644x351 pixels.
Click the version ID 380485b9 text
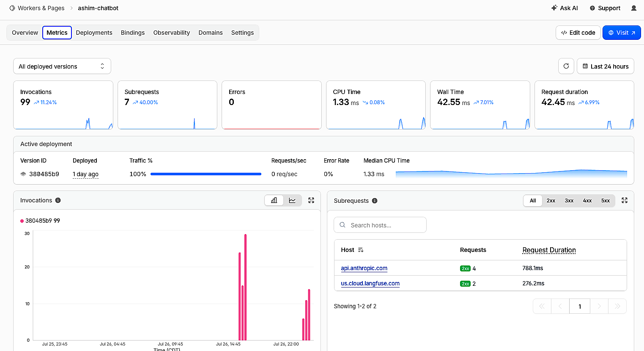click(x=44, y=174)
